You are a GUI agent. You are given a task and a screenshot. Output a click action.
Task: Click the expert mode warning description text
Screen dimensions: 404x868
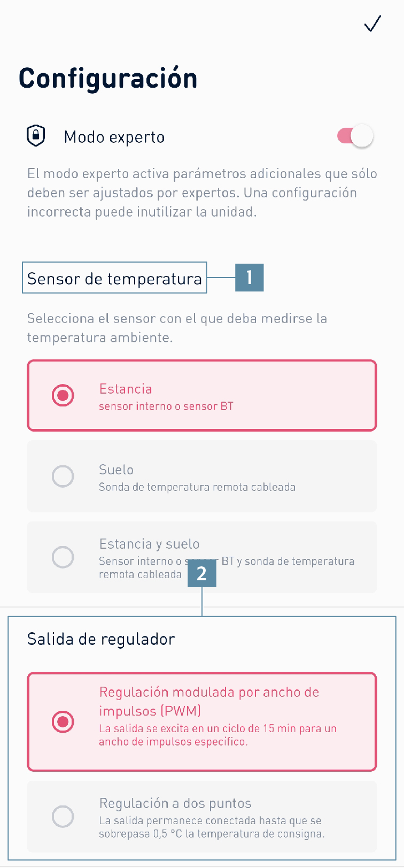[202, 193]
